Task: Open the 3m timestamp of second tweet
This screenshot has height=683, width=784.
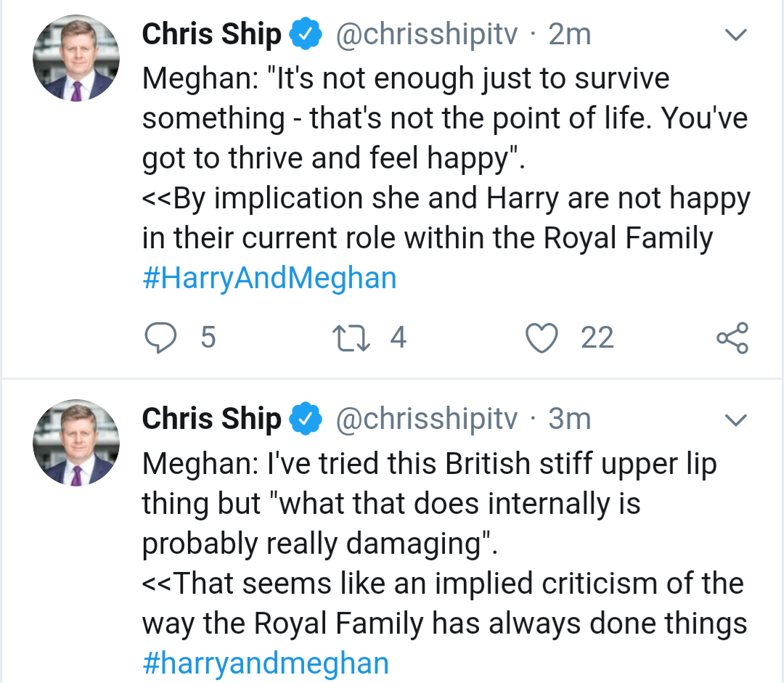Action: pyautogui.click(x=570, y=419)
